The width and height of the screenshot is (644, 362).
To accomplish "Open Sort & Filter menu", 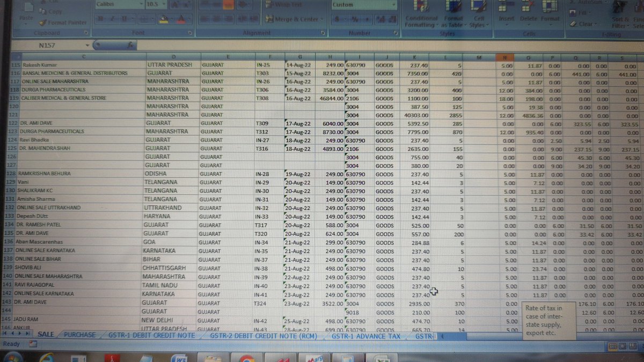I will tap(619, 15).
